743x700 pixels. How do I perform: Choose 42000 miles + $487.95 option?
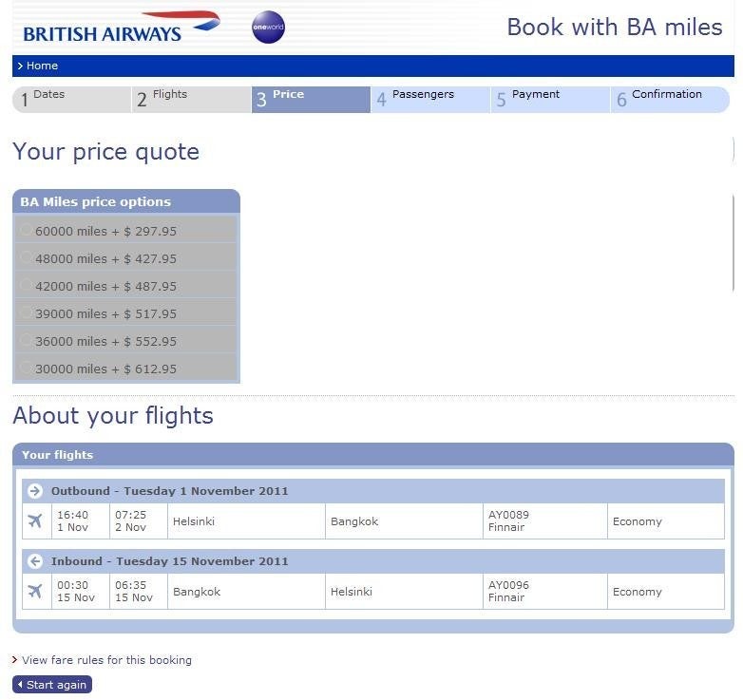27,286
